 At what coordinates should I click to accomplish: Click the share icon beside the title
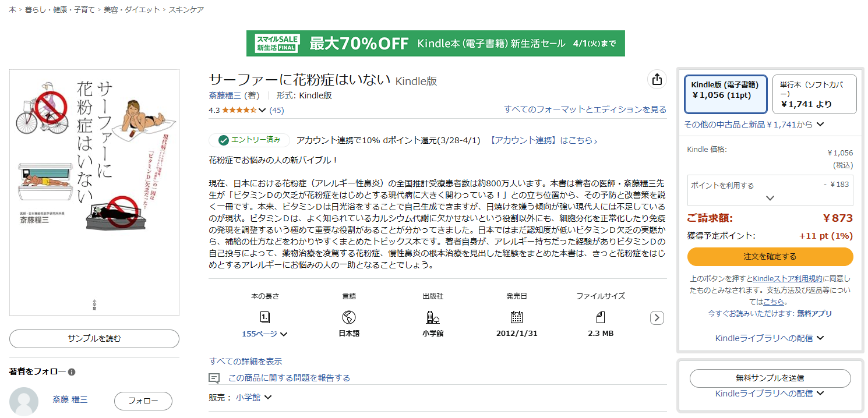(x=657, y=80)
